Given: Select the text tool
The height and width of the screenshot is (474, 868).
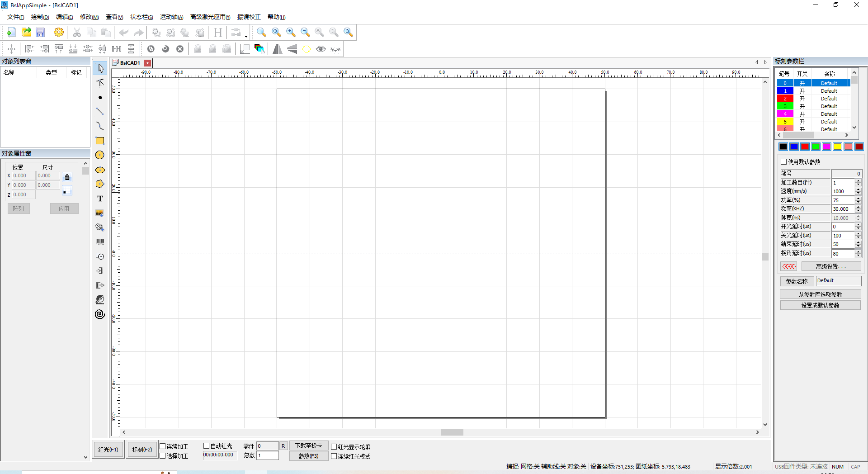Looking at the screenshot, I should click(x=100, y=199).
